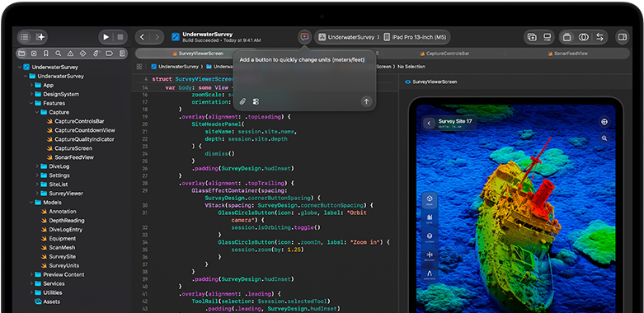The image size is (644, 313).
Task: Open the DepthReading file
Action: pyautogui.click(x=62, y=220)
